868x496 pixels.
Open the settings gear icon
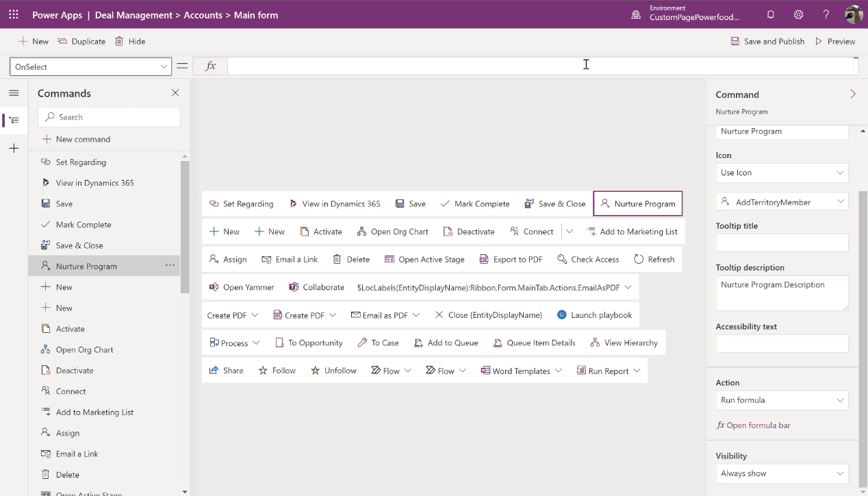click(x=798, y=14)
